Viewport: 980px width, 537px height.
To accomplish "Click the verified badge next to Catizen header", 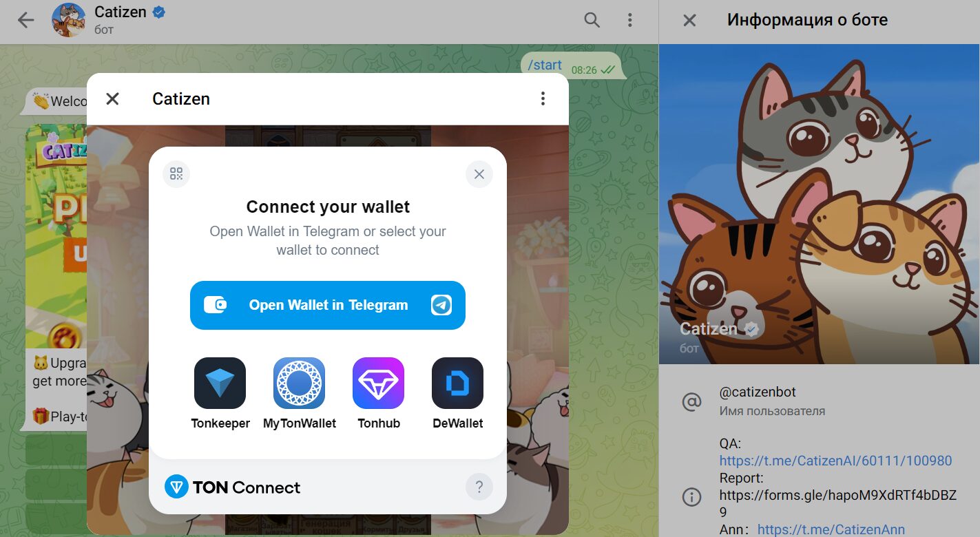I will point(158,12).
